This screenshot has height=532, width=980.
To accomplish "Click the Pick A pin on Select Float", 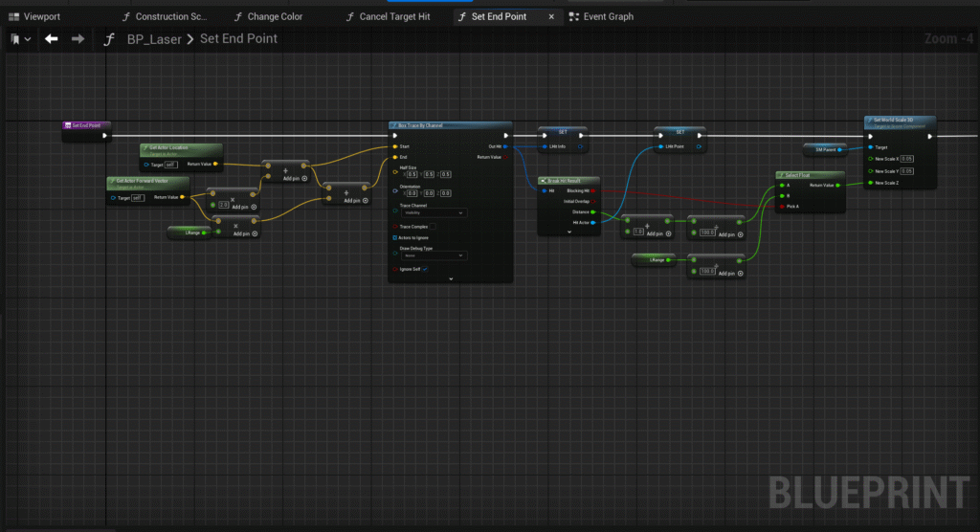I will click(x=782, y=207).
